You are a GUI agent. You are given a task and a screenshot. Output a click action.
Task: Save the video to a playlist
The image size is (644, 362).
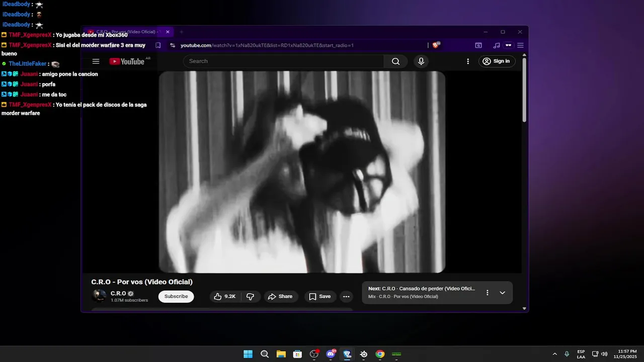point(320,297)
